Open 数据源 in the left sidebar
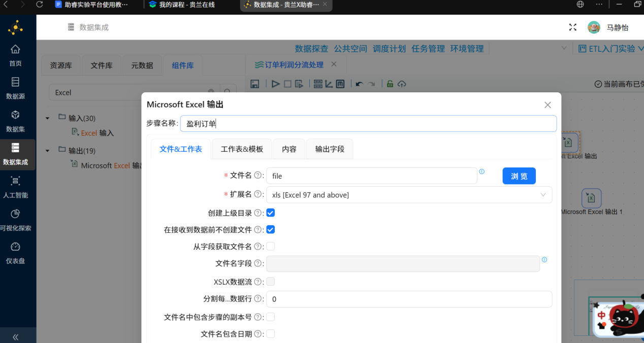This screenshot has width=644, height=343. coord(15,87)
